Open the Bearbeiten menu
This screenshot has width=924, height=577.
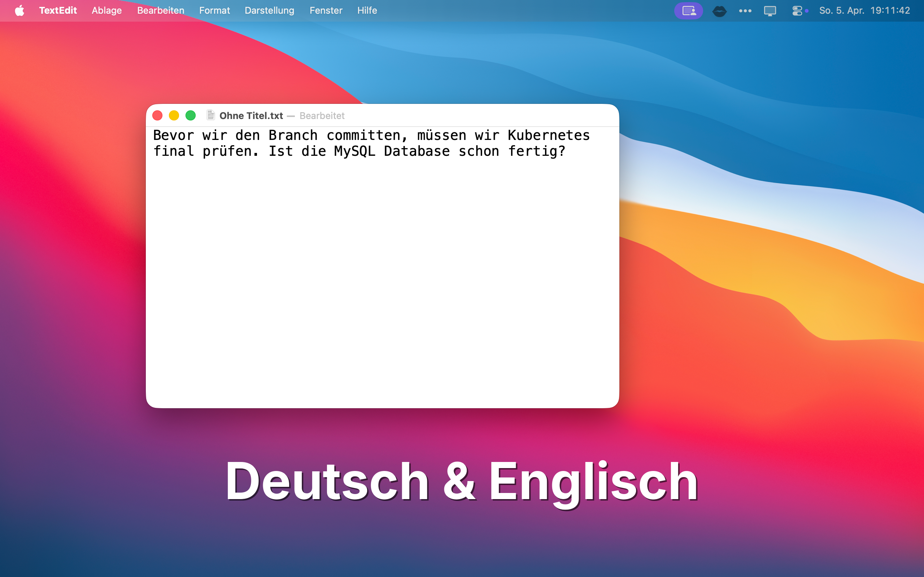tap(160, 10)
